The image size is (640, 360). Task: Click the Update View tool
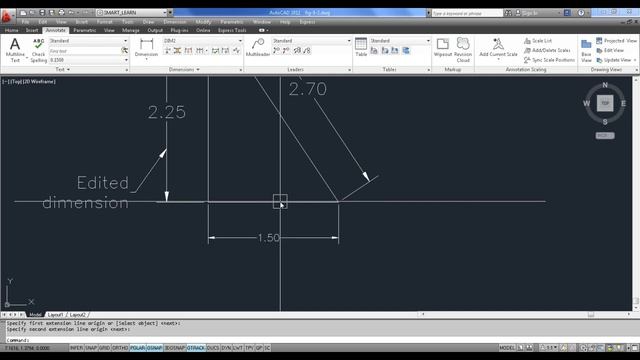(x=613, y=60)
